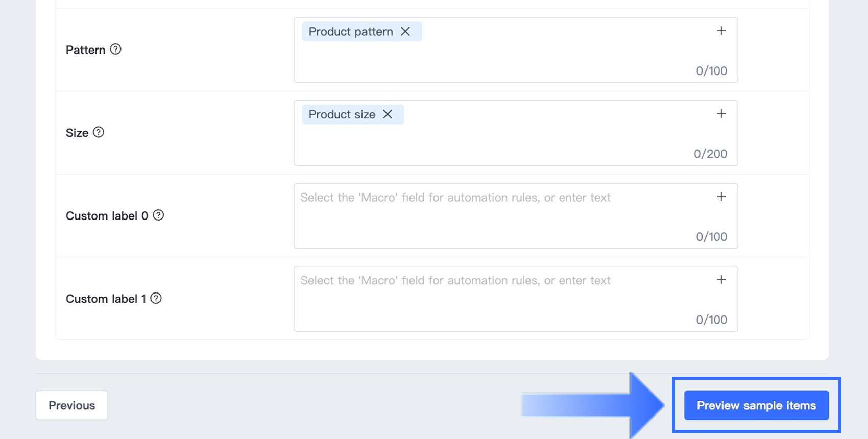Add macro plus in Custom label 1
Screen dimensions: 868x439
721,280
